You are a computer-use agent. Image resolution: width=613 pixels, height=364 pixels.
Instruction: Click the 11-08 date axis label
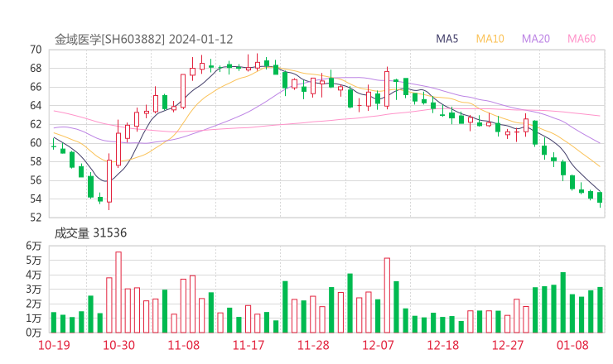[x=183, y=345]
